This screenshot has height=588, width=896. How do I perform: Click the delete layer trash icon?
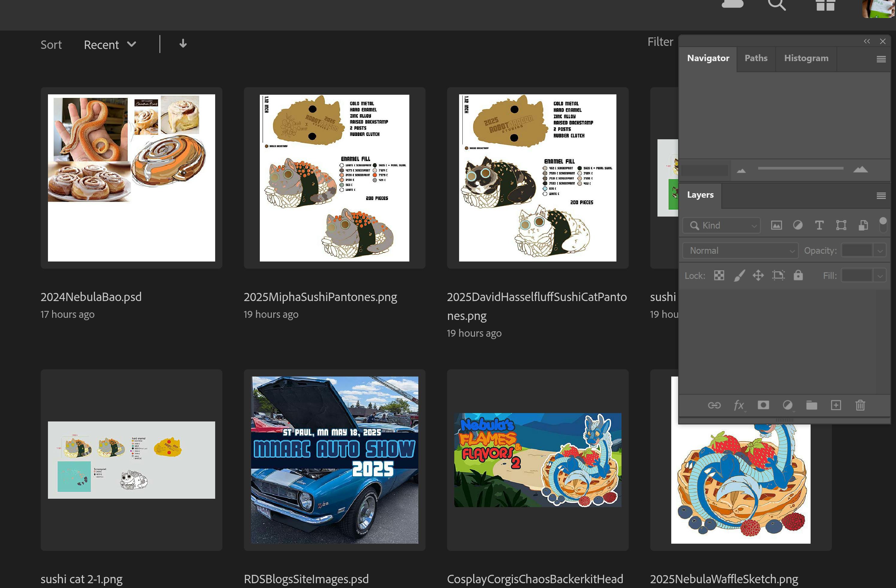click(x=860, y=405)
